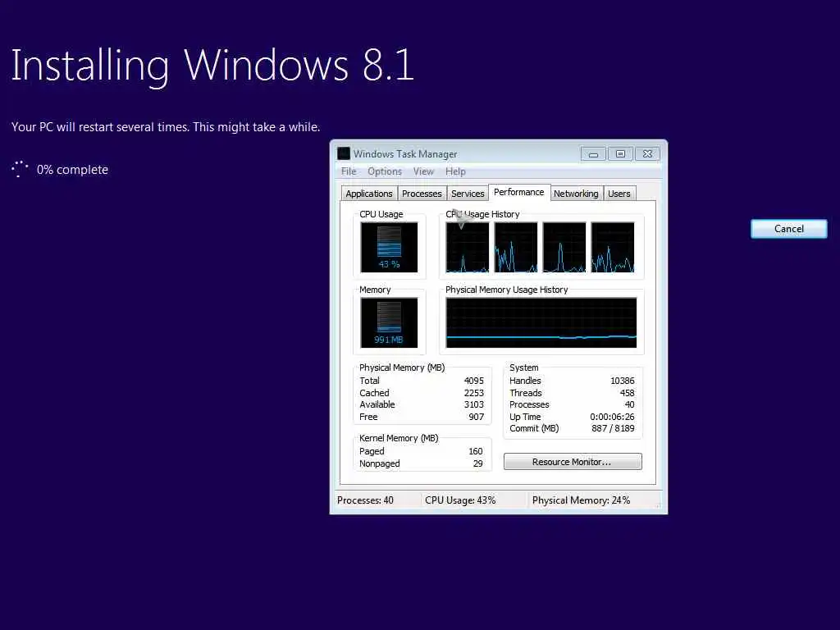Click the status bar Physical Memory: 24% entry

[x=582, y=500]
